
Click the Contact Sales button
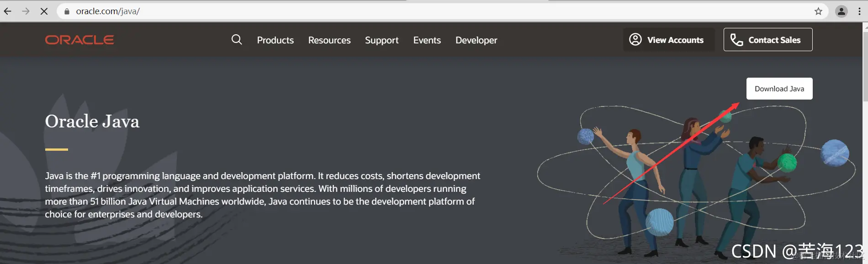[768, 40]
